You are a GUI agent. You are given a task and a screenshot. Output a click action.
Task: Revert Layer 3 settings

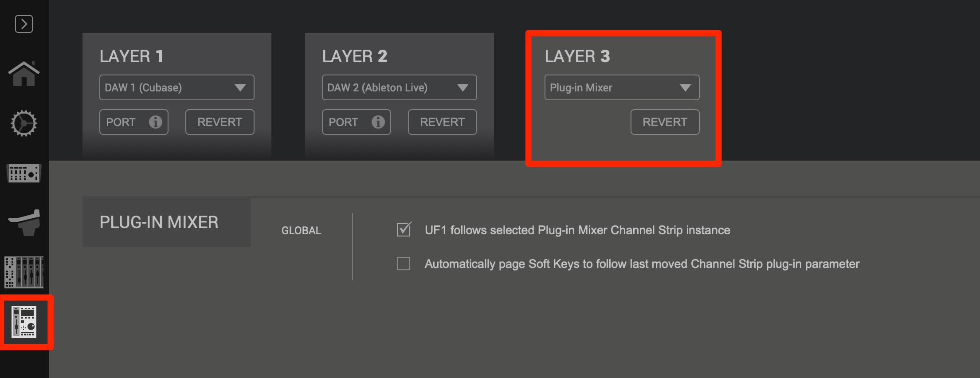click(665, 122)
